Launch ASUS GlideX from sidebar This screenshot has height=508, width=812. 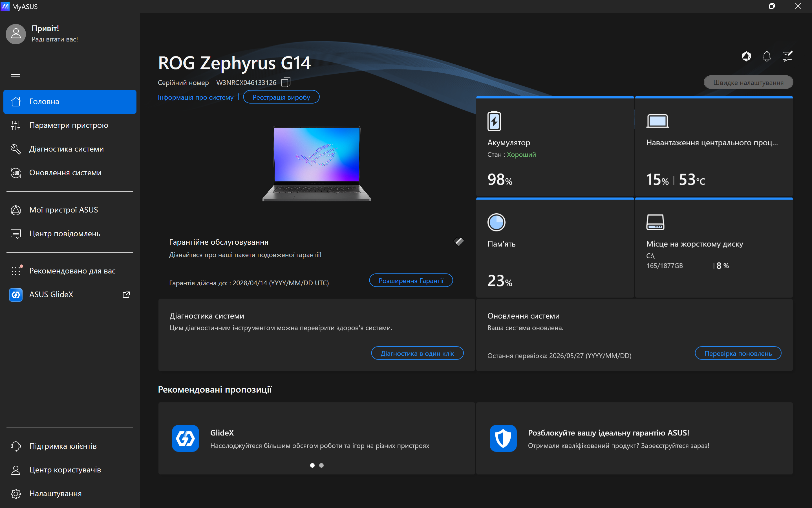pos(70,295)
